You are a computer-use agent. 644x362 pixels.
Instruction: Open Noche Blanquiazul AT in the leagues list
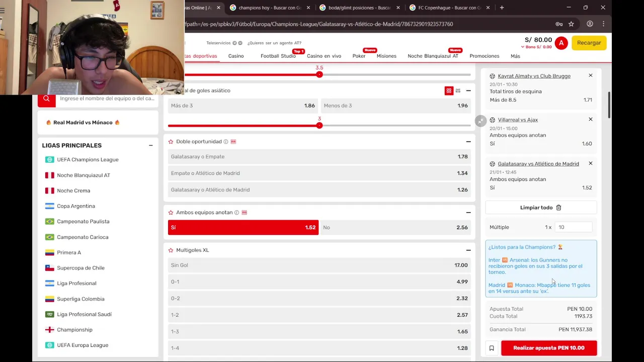coord(84,175)
